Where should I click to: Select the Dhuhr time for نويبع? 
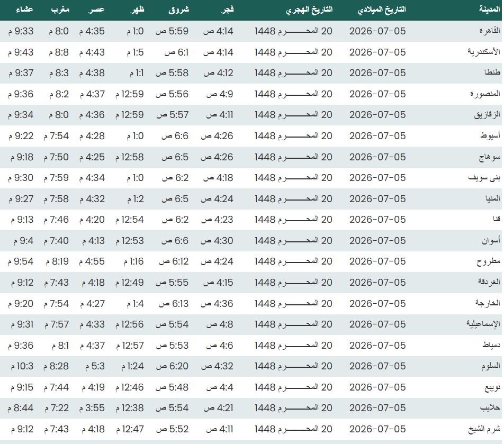(x=130, y=387)
